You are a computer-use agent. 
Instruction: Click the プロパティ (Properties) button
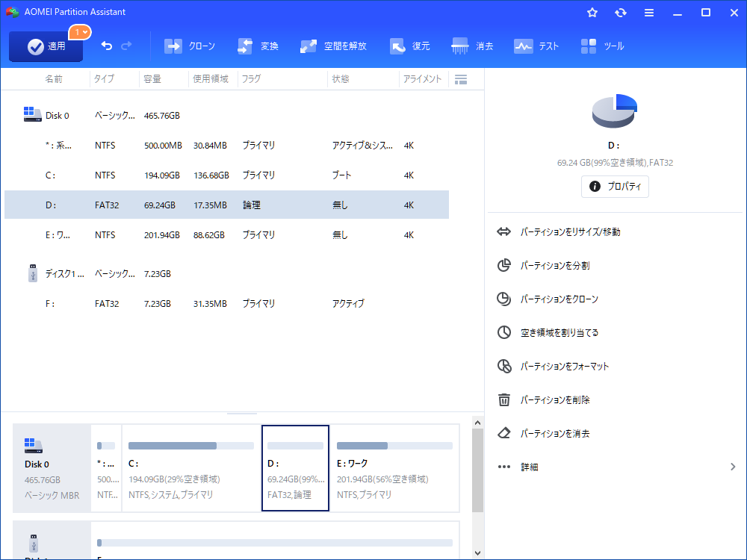coord(615,186)
